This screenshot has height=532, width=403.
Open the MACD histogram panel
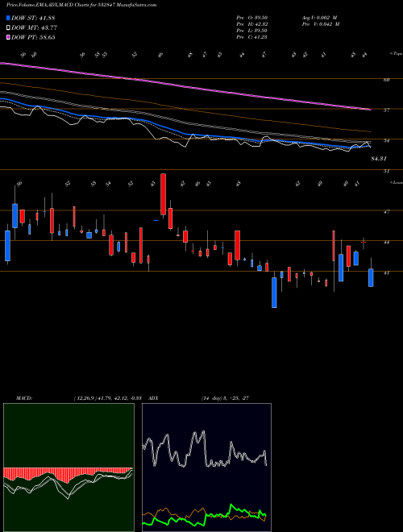coord(69,468)
